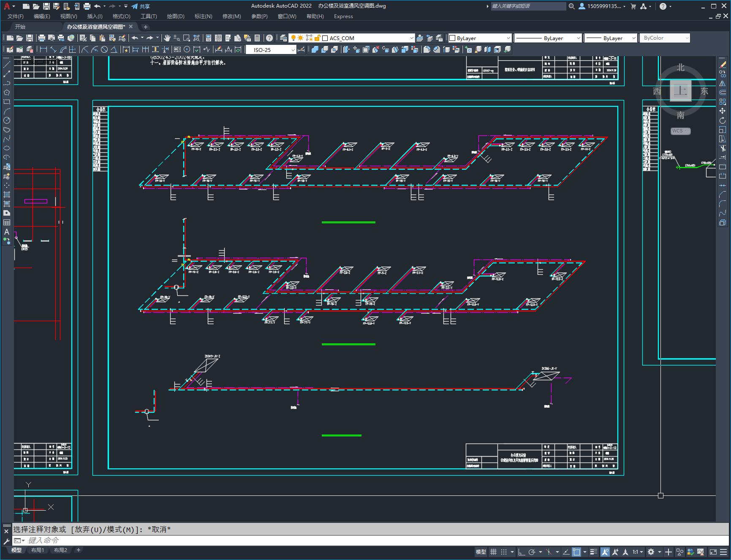The width and height of the screenshot is (731, 560).
Task: Select the Circle draw tool
Action: pos(7,120)
